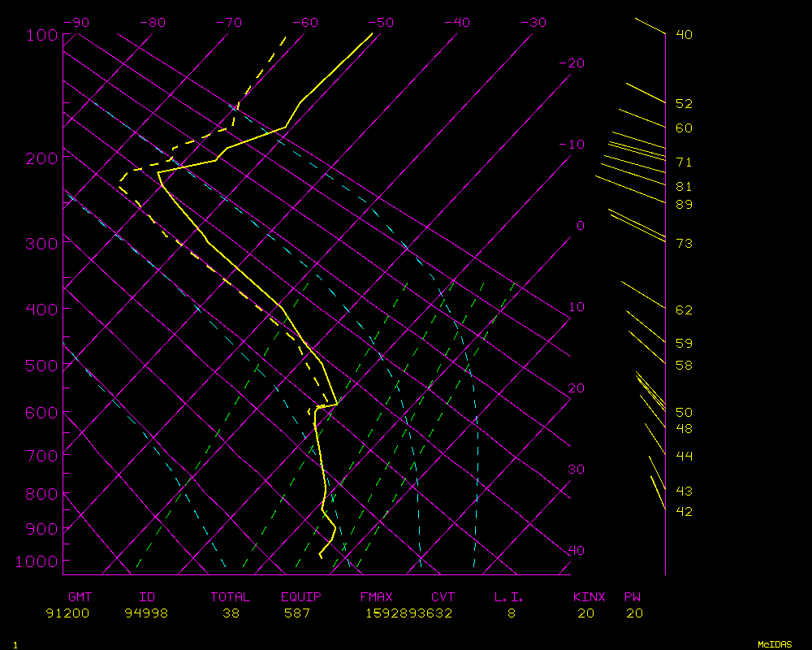Select the wind speed value 73
Viewport: 812px width, 650px height.
[x=684, y=244]
